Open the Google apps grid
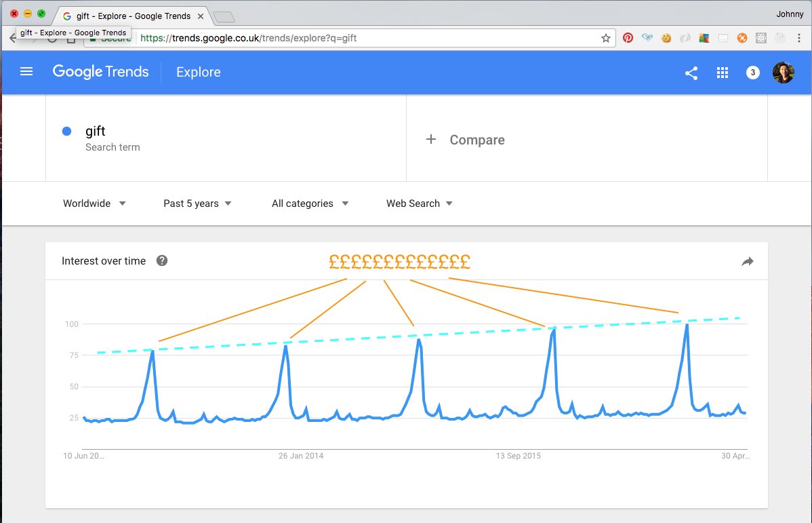This screenshot has width=812, height=523. 723,73
